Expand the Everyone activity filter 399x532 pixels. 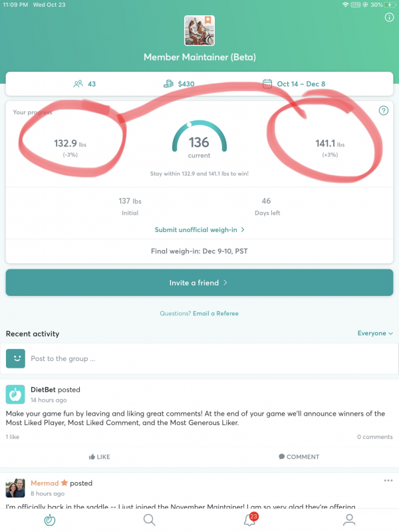[375, 333]
